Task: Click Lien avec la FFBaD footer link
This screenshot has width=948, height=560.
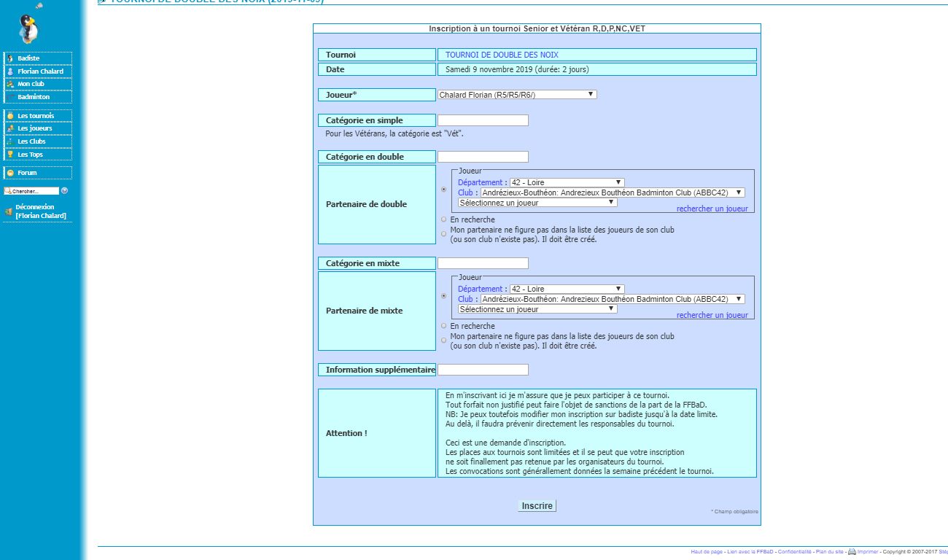Action: pos(750,552)
